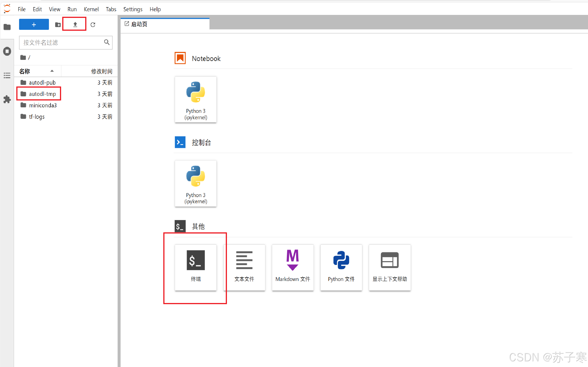Sort files by 修改时间 column

tap(102, 71)
